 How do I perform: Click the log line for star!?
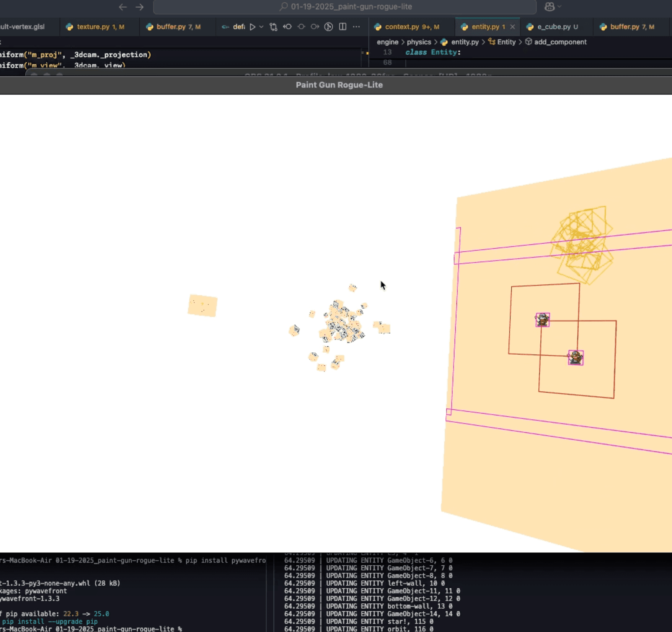click(359, 622)
